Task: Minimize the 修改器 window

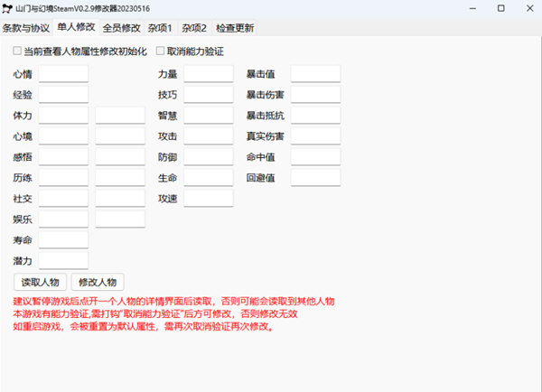Action: click(x=472, y=8)
